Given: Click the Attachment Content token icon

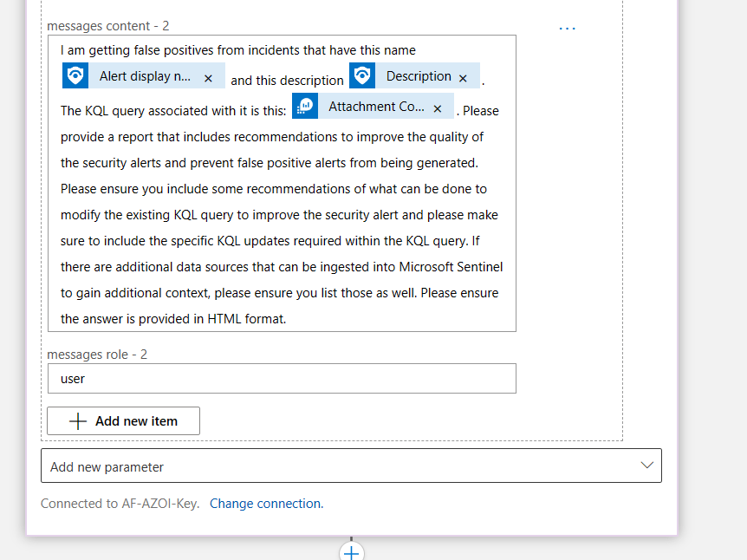Looking at the screenshot, I should [305, 107].
